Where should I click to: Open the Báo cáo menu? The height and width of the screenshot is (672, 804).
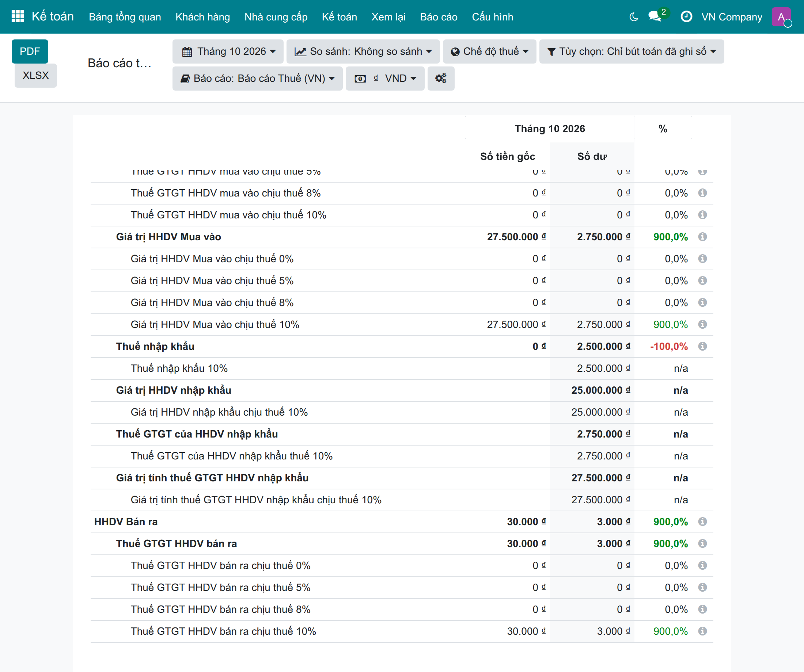(439, 17)
